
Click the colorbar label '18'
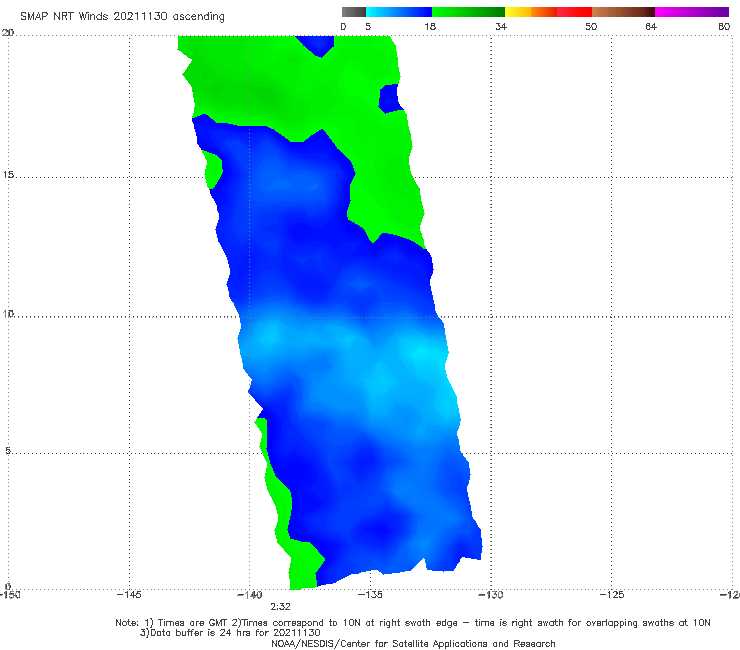pos(430,27)
